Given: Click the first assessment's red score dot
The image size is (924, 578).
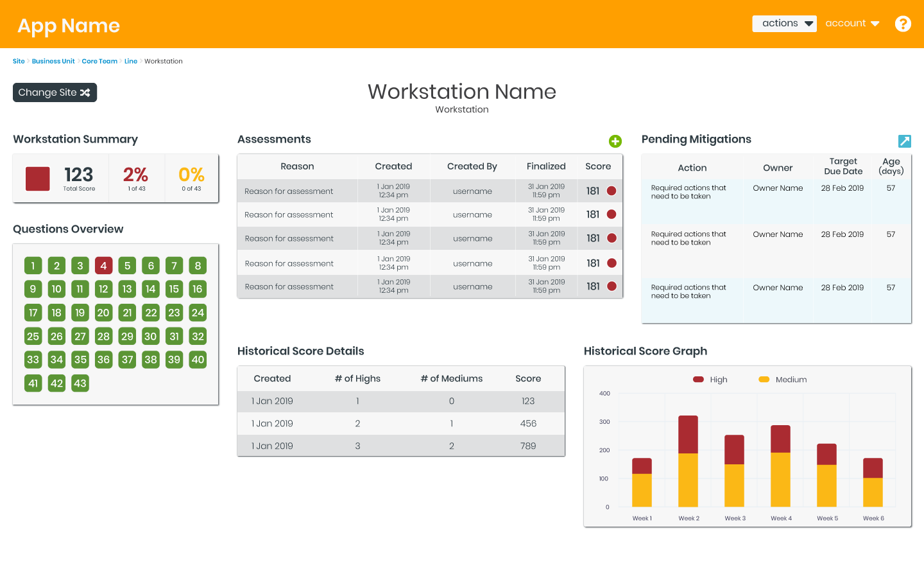Looking at the screenshot, I should pyautogui.click(x=612, y=191).
